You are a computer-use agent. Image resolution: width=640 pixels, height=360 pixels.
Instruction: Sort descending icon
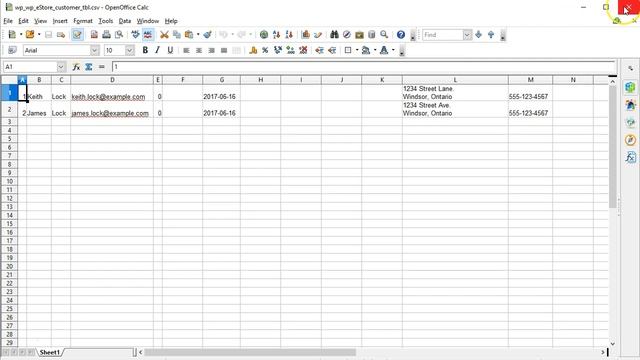click(x=289, y=35)
